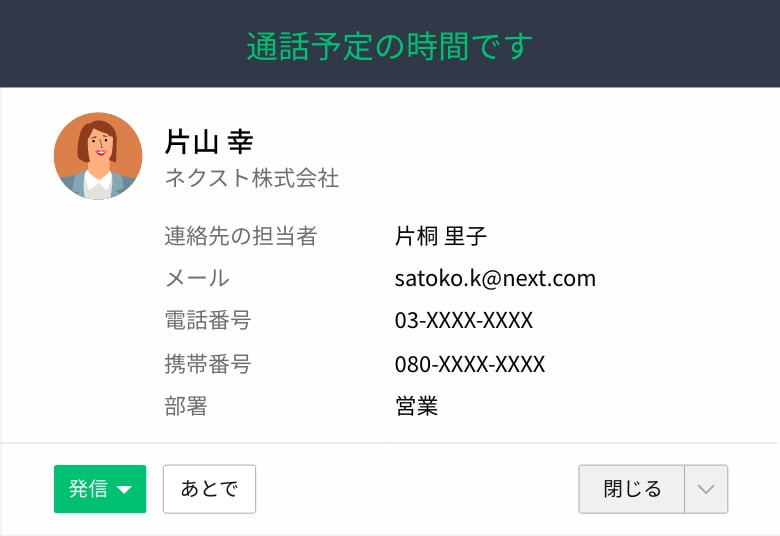Expand the chevron next to 閉じる

point(706,489)
